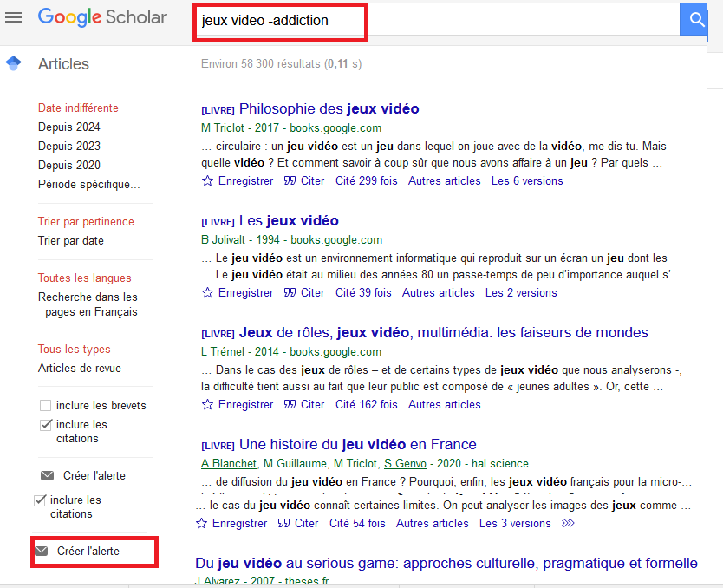Click the star icon to save Philosophie des jeux vidéo
This screenshot has height=588, width=723.
pos(207,181)
